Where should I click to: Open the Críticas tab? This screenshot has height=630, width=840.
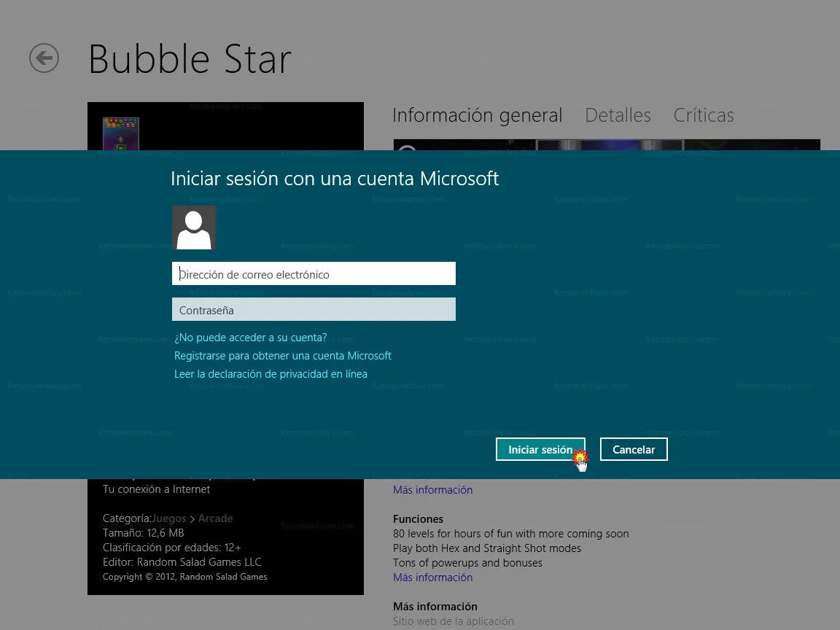click(704, 115)
